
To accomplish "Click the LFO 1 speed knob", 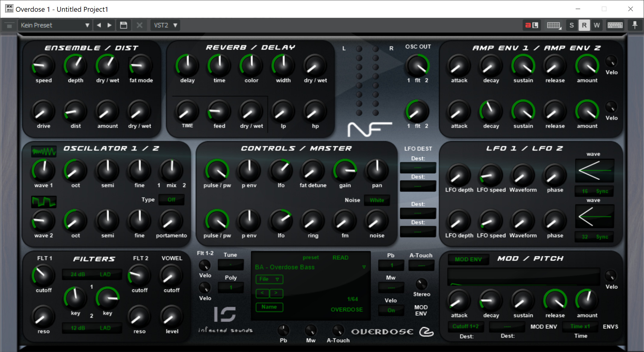I will coord(491,175).
